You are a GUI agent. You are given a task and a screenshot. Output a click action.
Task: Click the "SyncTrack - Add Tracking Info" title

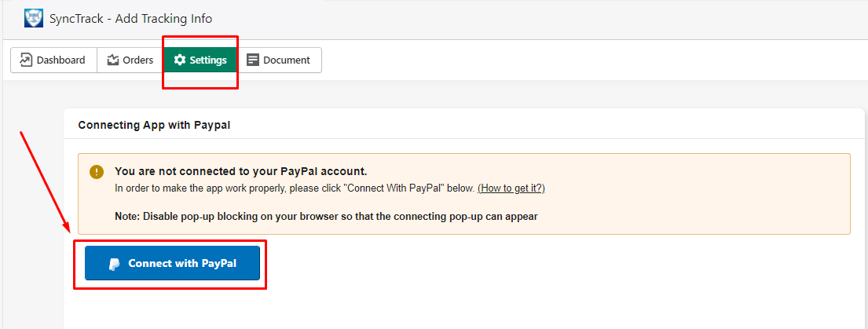click(130, 18)
